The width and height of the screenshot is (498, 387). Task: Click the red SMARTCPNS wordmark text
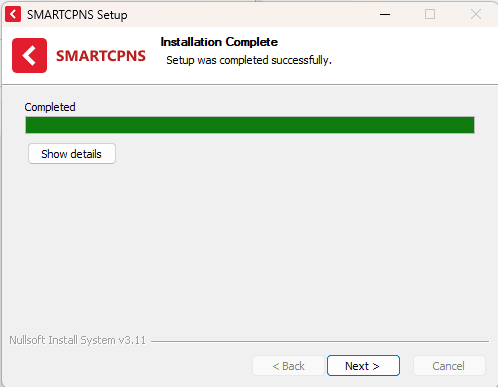[101, 56]
